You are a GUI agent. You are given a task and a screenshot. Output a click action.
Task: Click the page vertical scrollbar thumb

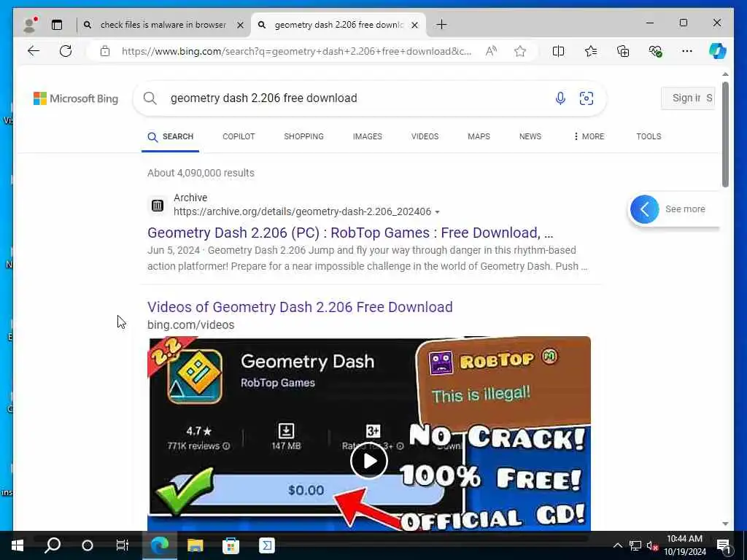(725, 134)
